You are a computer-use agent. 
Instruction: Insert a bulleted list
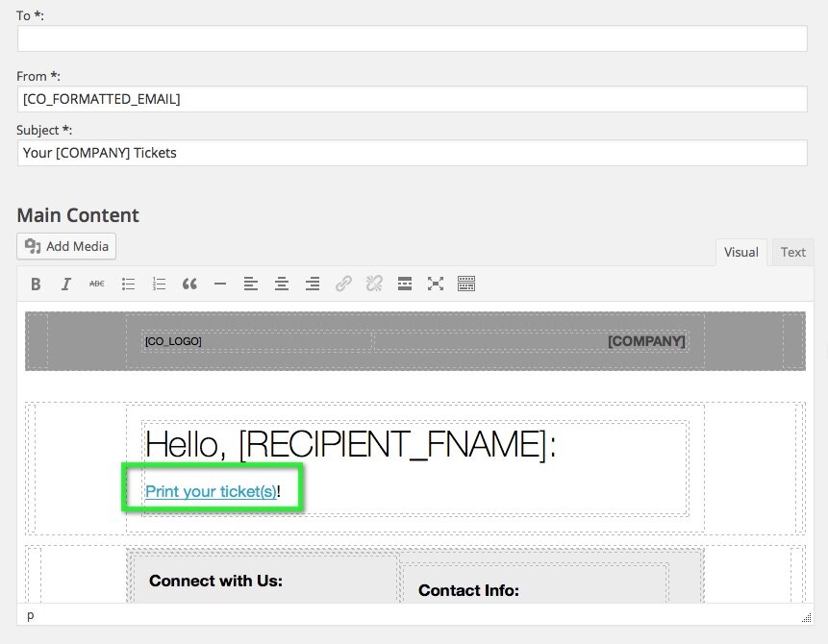(128, 284)
